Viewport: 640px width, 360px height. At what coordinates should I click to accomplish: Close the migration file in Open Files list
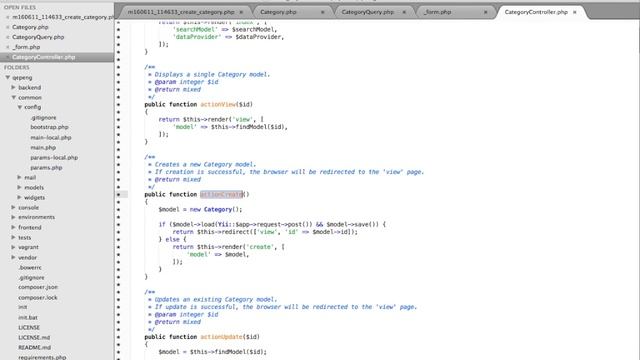(x=7, y=17)
